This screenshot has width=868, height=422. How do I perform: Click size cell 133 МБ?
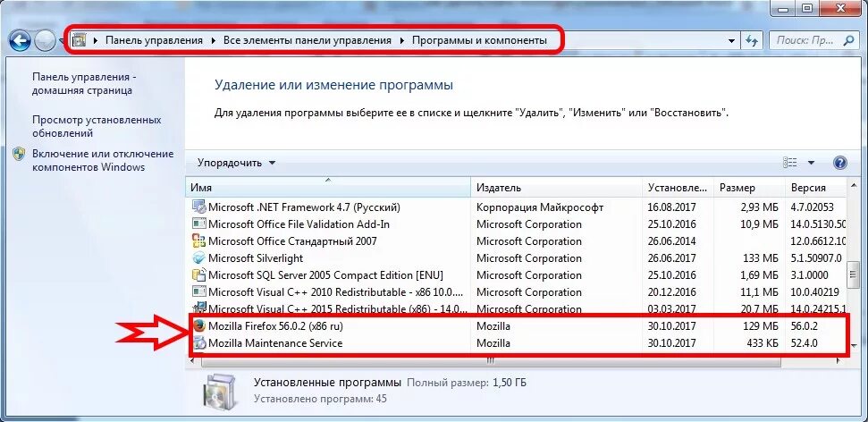(x=759, y=258)
